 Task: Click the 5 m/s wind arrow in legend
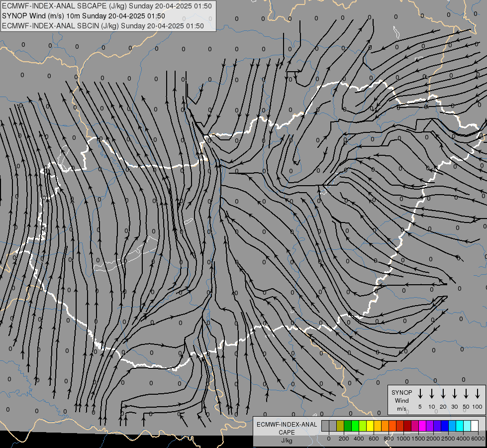point(420,393)
